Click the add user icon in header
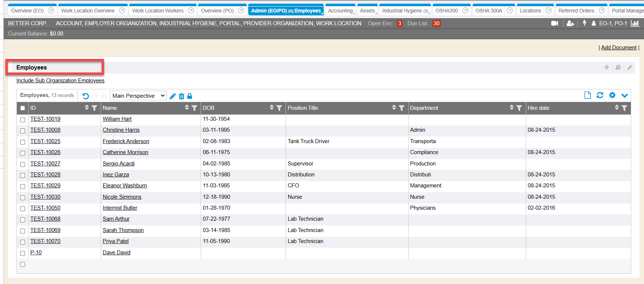The image size is (644, 284). 570,23
